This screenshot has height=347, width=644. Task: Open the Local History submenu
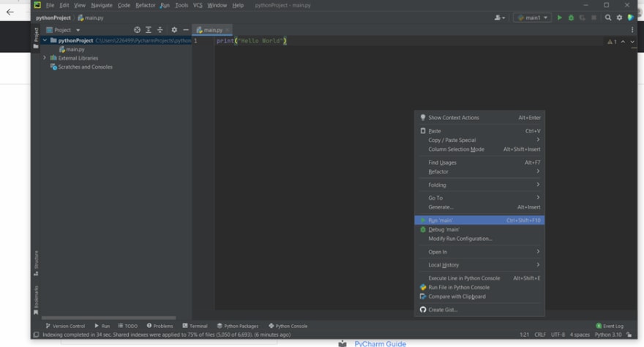(x=479, y=265)
